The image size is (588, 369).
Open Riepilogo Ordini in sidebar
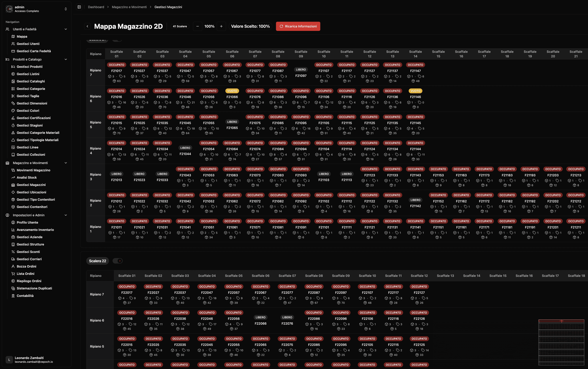point(29,281)
